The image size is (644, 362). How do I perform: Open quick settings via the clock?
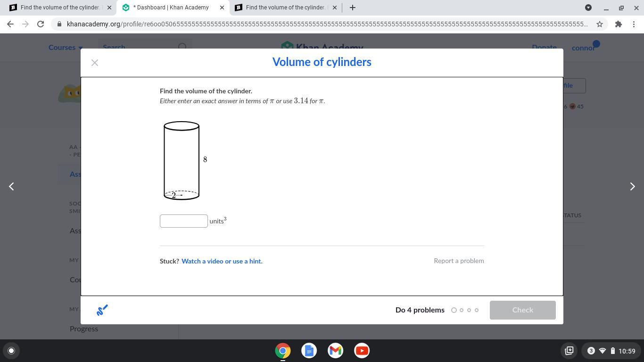[627, 351]
